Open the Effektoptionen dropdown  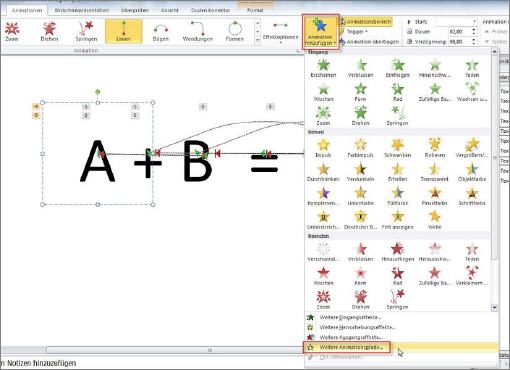pyautogui.click(x=280, y=33)
